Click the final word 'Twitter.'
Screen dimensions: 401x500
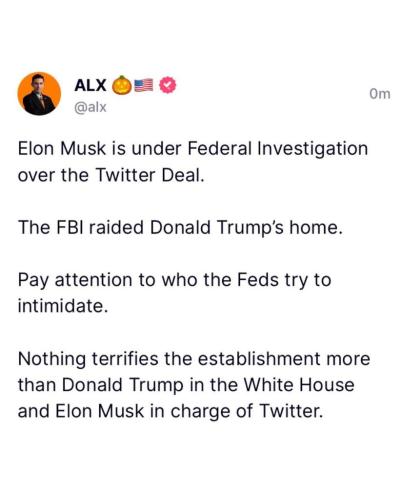tap(291, 411)
